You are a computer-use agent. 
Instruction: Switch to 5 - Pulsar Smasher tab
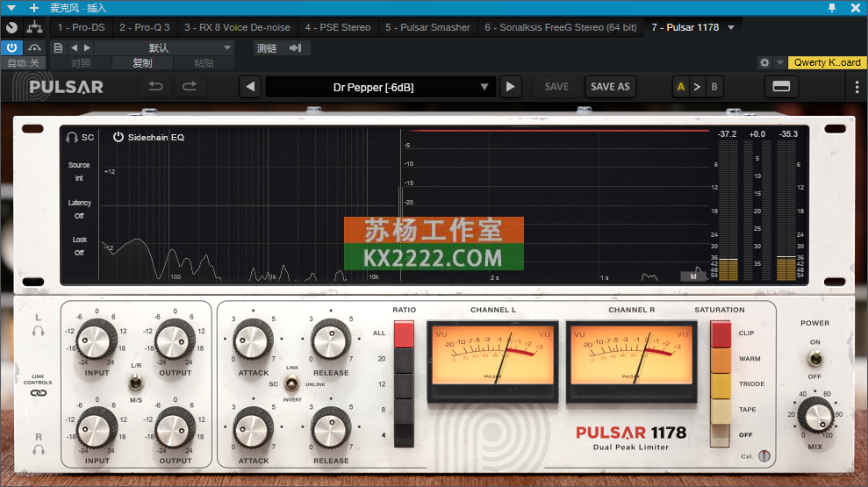click(x=427, y=27)
